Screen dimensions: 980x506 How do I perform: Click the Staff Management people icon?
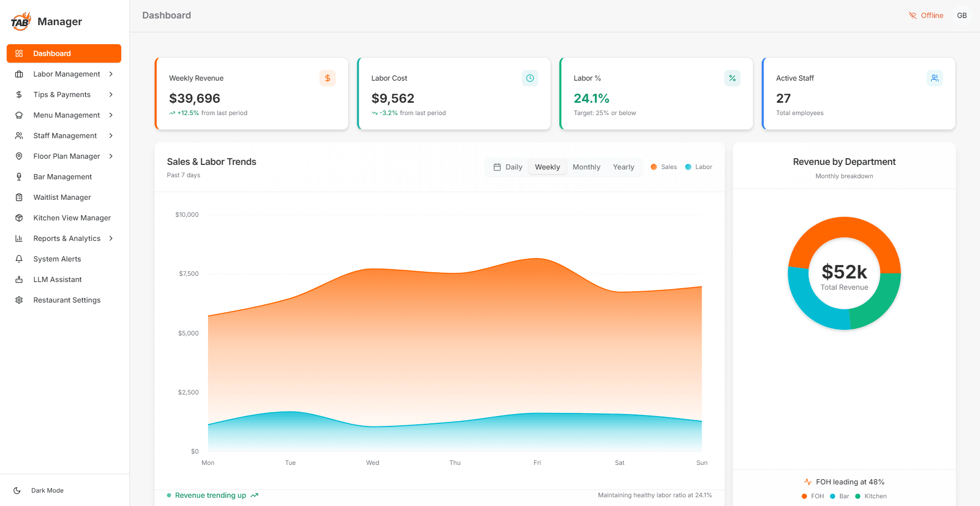[19, 136]
